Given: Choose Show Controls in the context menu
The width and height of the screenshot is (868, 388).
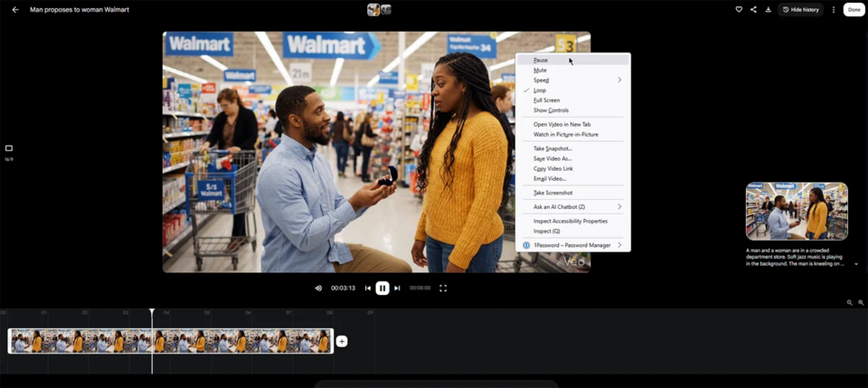Looking at the screenshot, I should pyautogui.click(x=573, y=110).
